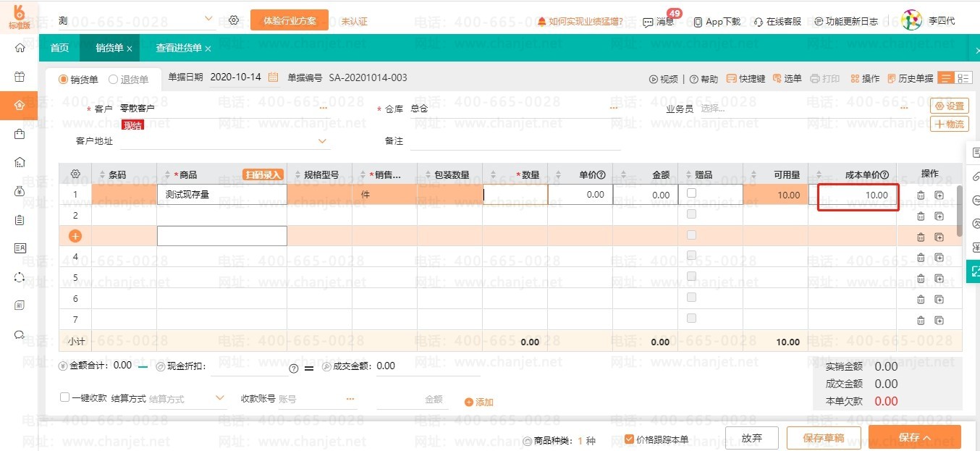Switch to the 首页 tab

pos(59,49)
